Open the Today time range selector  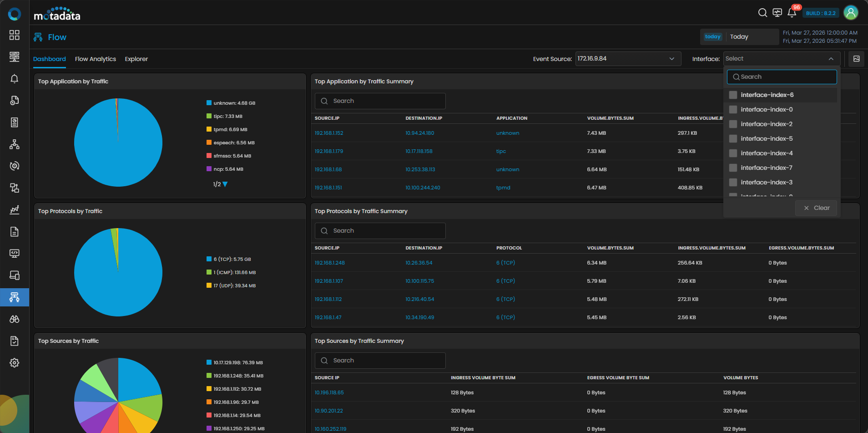(739, 37)
